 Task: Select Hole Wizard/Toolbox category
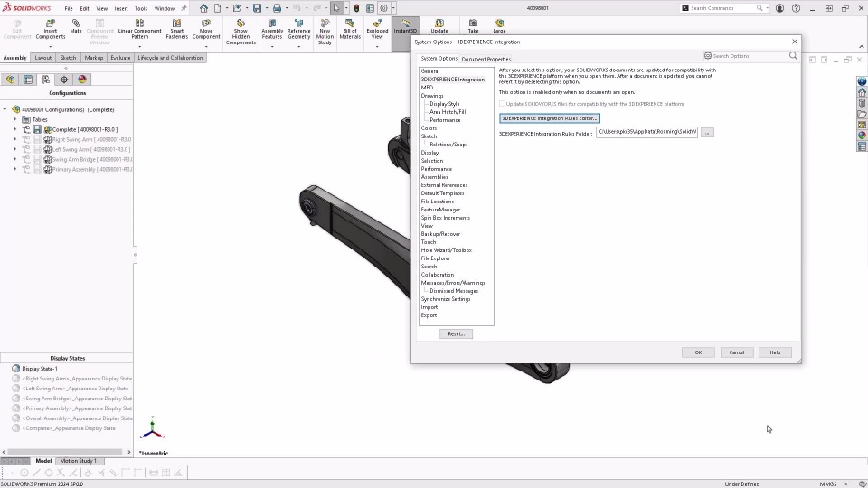(x=446, y=250)
